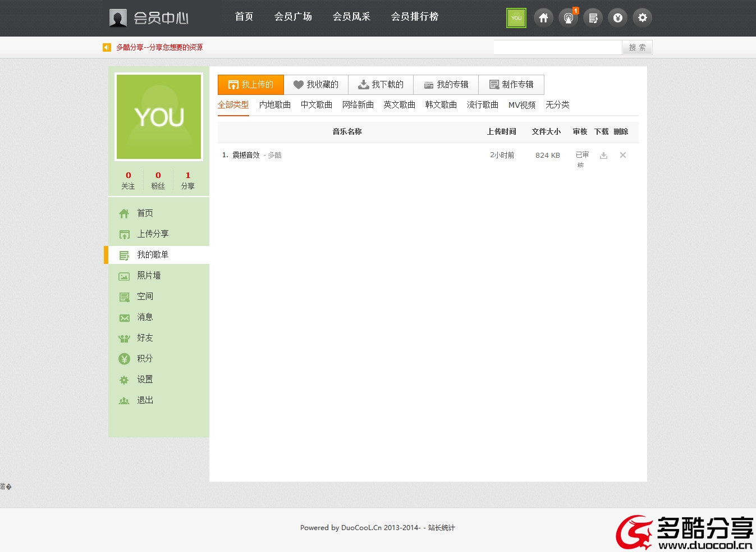Switch to 制作专辑 tab

click(x=511, y=85)
